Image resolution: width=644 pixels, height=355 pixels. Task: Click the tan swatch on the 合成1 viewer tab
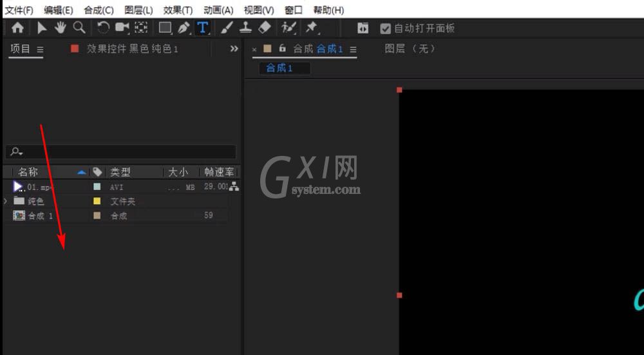267,48
